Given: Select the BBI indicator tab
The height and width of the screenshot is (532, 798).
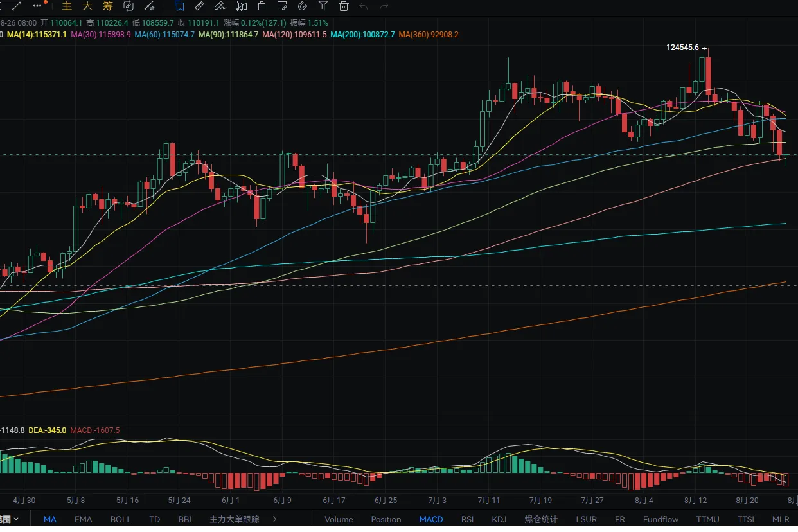Looking at the screenshot, I should point(184,519).
